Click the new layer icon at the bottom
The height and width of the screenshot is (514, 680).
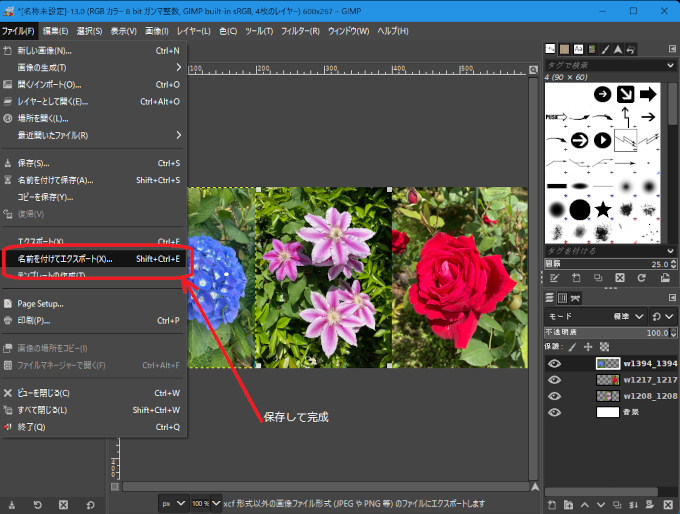[551, 504]
